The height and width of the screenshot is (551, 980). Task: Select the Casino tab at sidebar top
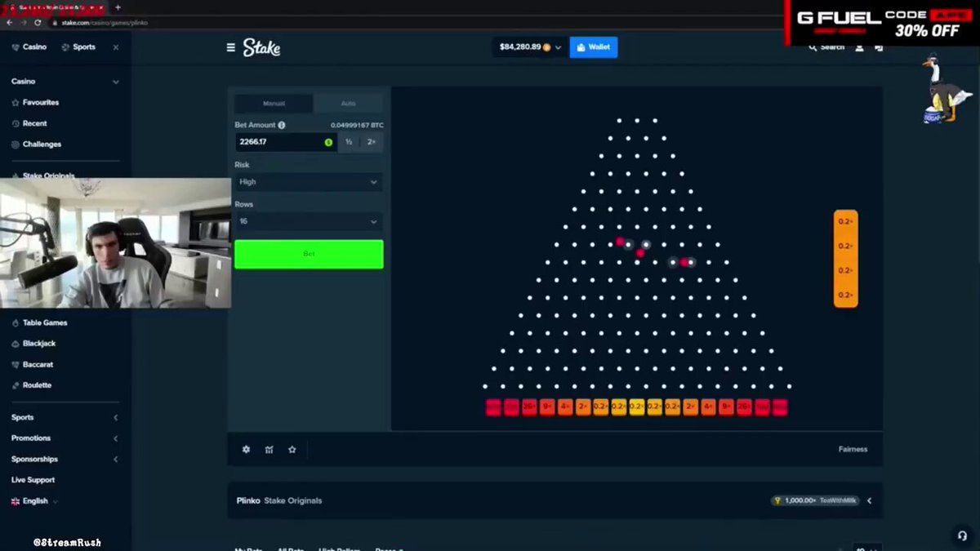(x=29, y=47)
